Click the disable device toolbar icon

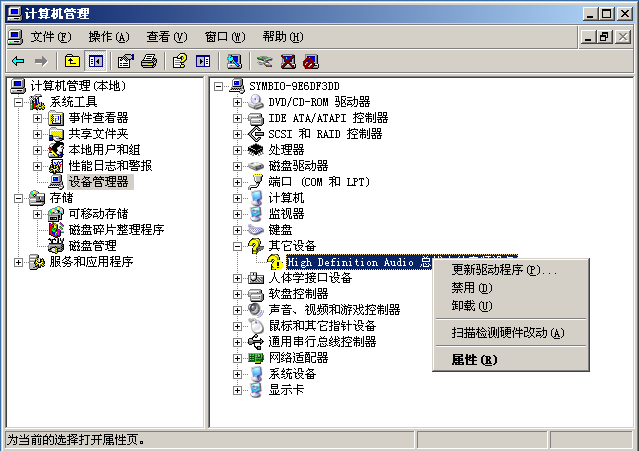310,61
